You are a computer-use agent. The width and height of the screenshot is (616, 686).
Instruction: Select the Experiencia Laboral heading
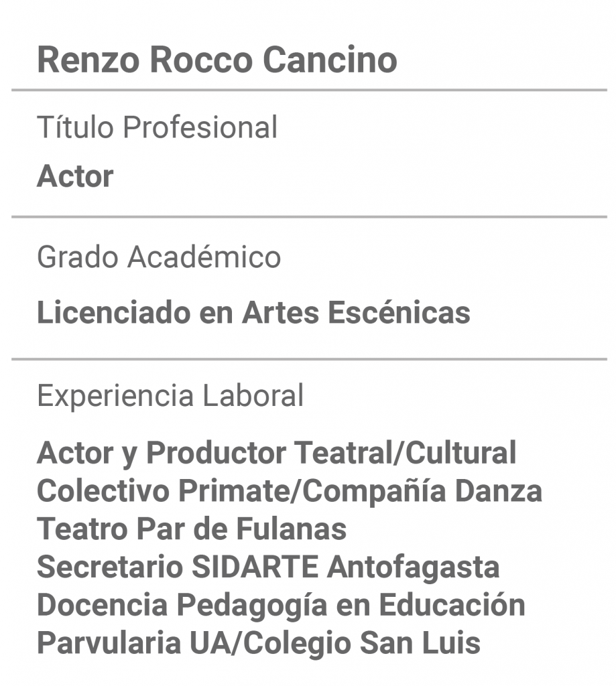pos(170,395)
